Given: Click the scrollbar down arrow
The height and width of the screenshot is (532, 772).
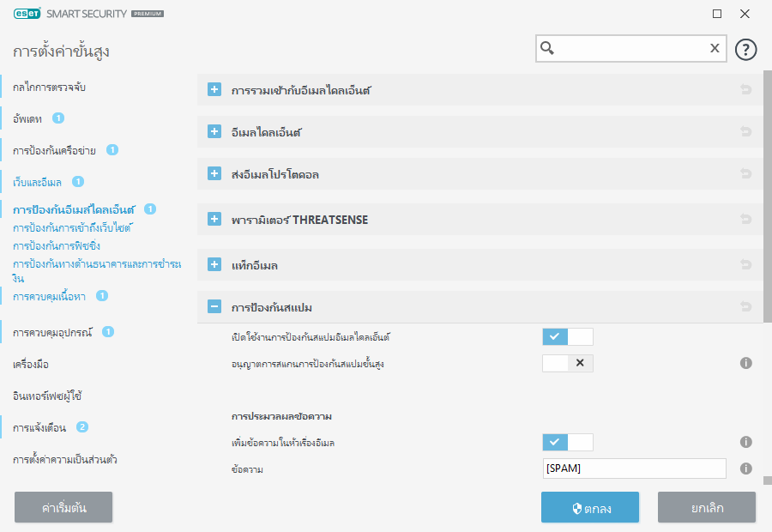Looking at the screenshot, I should pyautogui.click(x=768, y=481).
